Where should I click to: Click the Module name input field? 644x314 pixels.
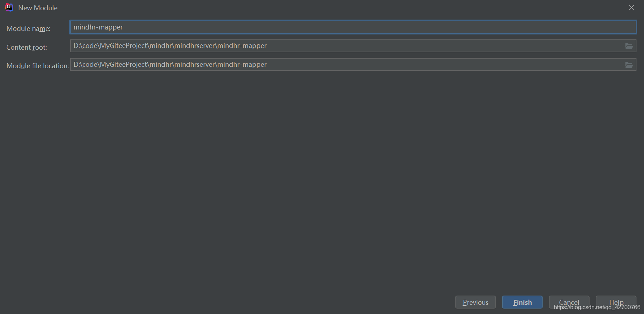[353, 27]
